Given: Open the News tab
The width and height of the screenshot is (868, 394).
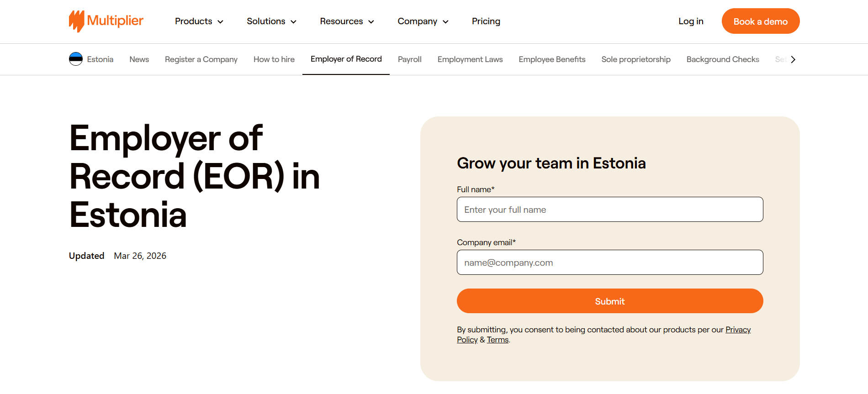Looking at the screenshot, I should 139,59.
